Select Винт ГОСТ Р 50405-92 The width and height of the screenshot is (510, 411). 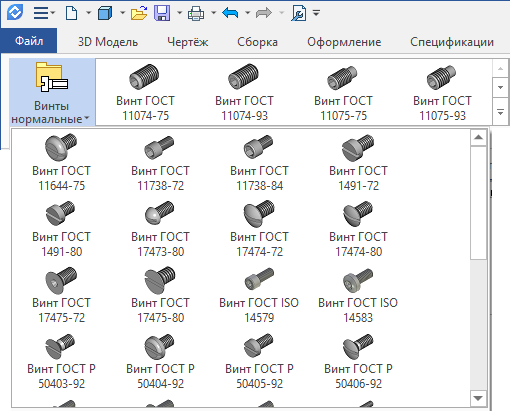coord(259,361)
